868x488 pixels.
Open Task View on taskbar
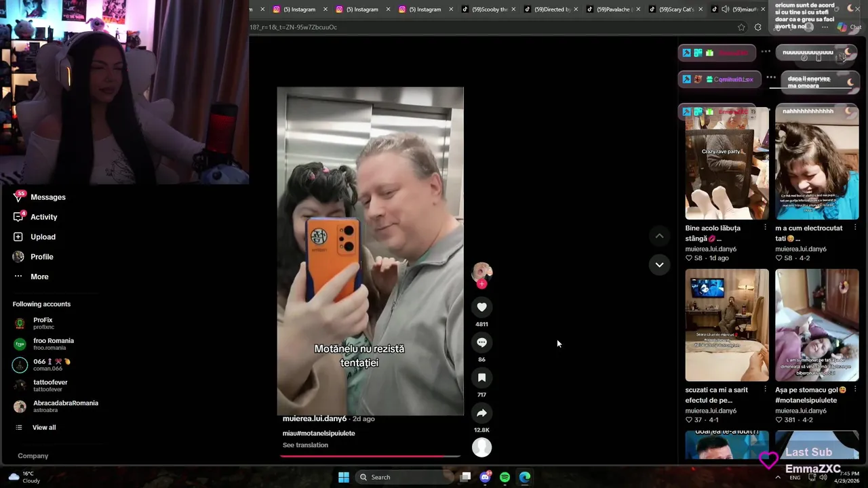(x=465, y=477)
